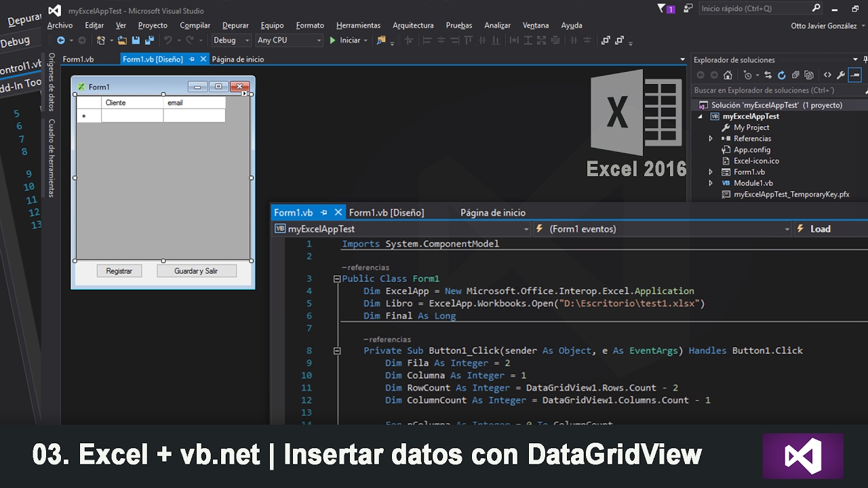Collapse the Button1_Click sub code region
The width and height of the screenshot is (868, 488).
click(x=337, y=350)
